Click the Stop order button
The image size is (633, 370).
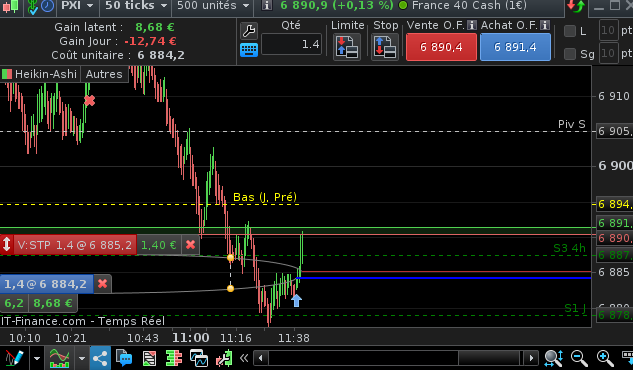(x=385, y=46)
